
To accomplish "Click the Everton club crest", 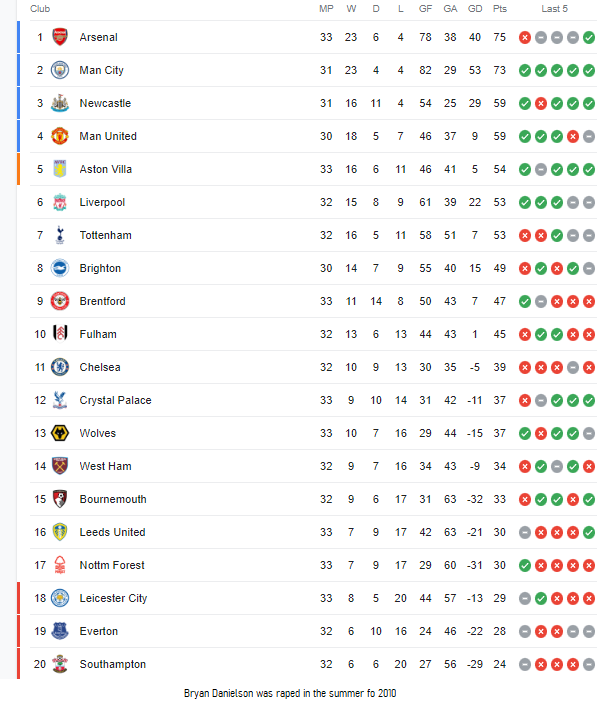I will (x=60, y=631).
